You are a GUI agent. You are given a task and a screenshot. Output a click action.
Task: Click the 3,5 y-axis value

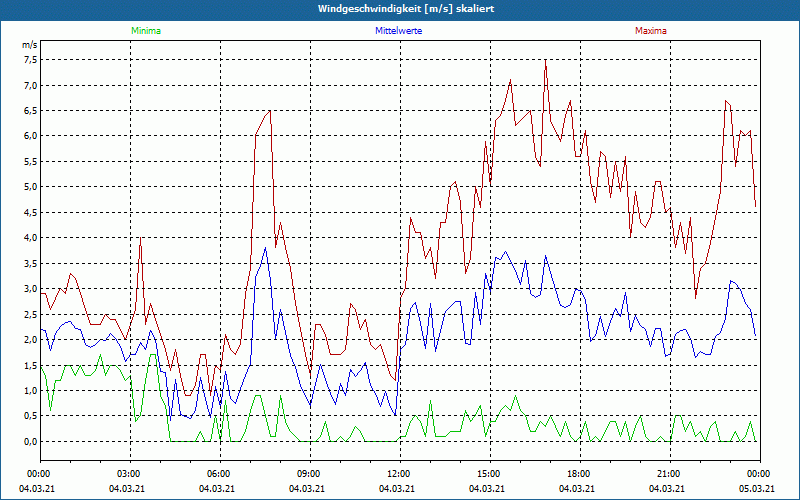click(x=31, y=263)
